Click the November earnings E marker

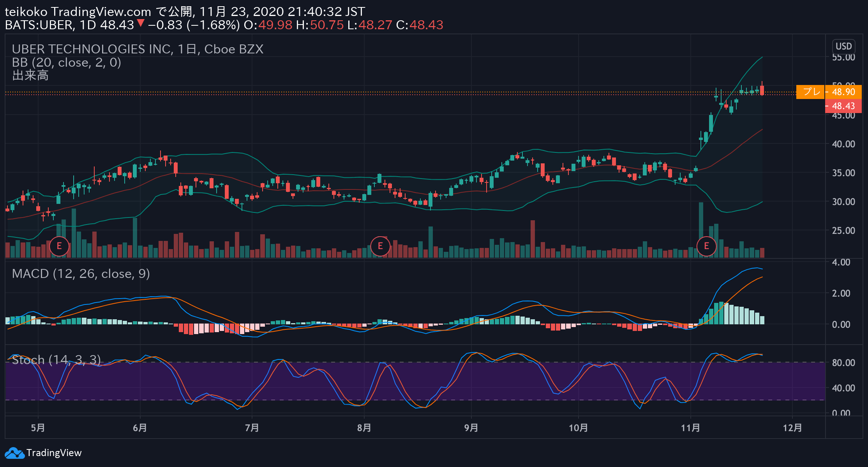706,246
